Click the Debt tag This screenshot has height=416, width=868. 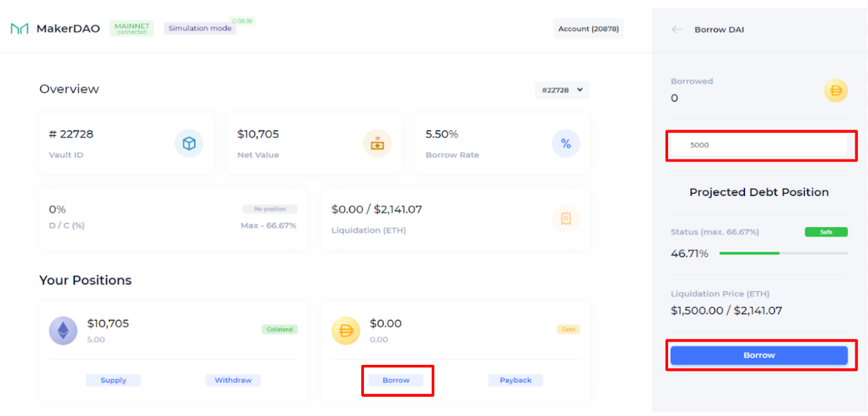click(x=568, y=329)
